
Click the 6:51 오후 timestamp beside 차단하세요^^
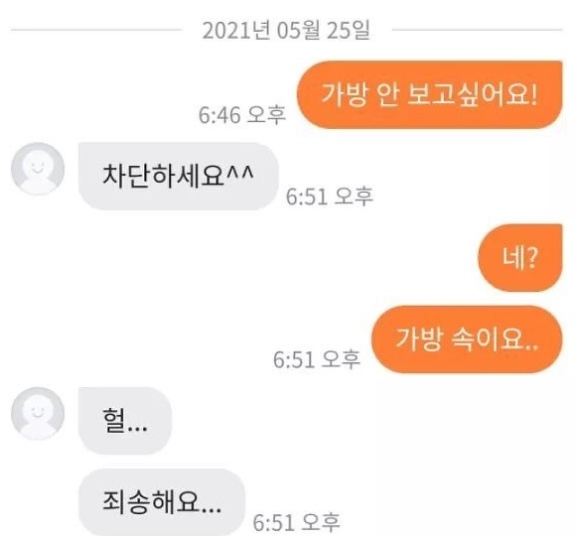(x=330, y=197)
